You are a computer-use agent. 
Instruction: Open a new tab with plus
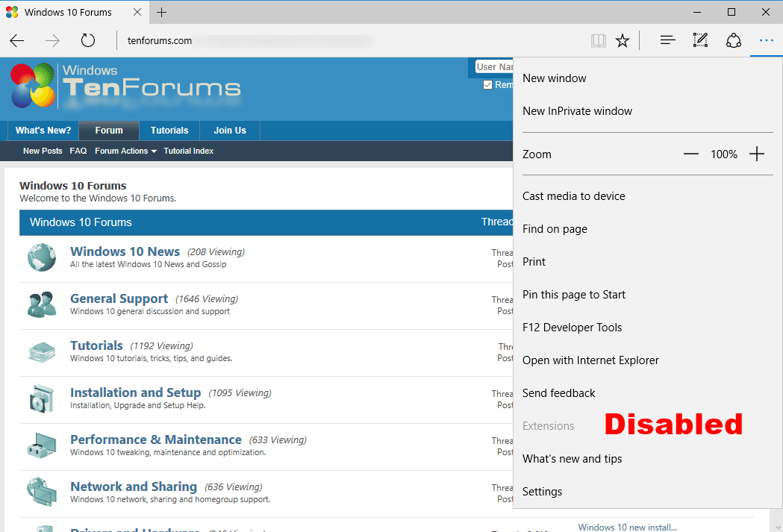click(x=161, y=13)
